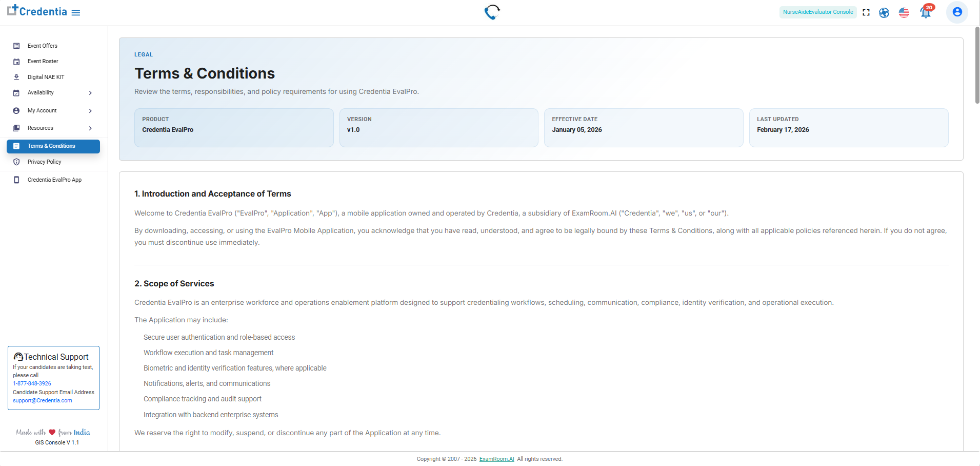
Task: Click the Availability calendar icon
Action: point(16,93)
